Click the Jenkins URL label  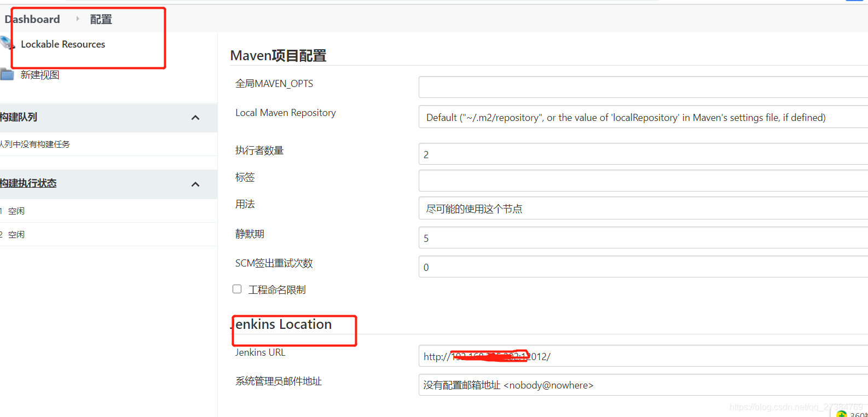pyautogui.click(x=261, y=352)
